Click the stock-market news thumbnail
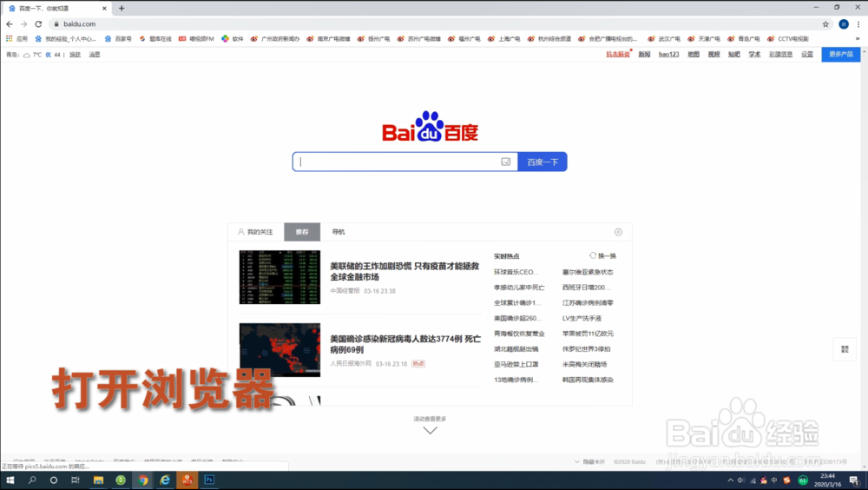Image resolution: width=868 pixels, height=490 pixels. [x=279, y=277]
